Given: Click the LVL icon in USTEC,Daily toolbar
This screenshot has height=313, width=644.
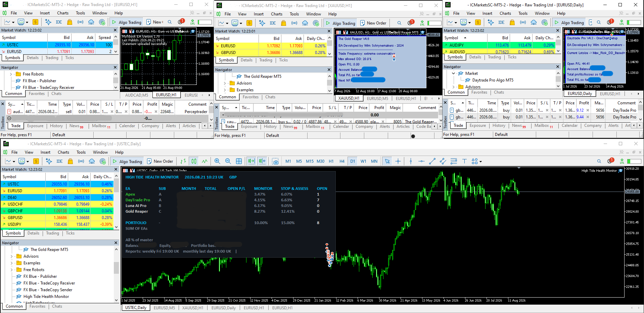Looking at the screenshot, I should (622, 161).
